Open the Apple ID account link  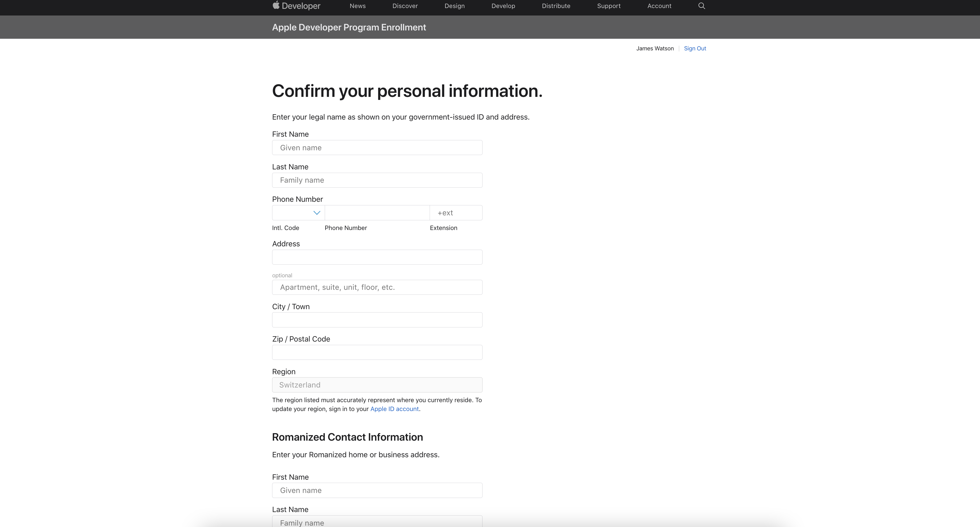394,409
